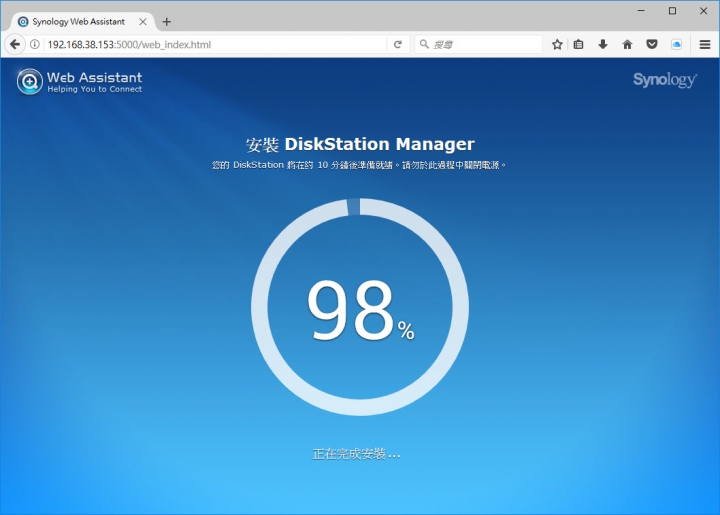This screenshot has width=720, height=515.
Task: Open site information icon beside the URL
Action: (x=34, y=45)
